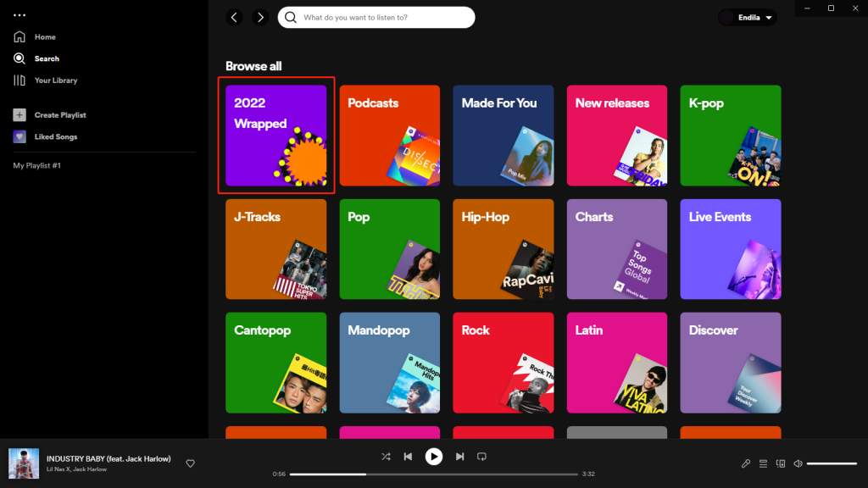Open the Charts category card

tap(617, 249)
